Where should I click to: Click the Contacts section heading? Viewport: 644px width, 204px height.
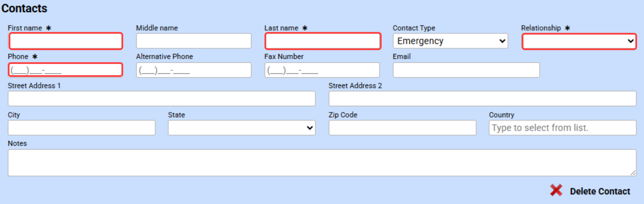coord(25,8)
